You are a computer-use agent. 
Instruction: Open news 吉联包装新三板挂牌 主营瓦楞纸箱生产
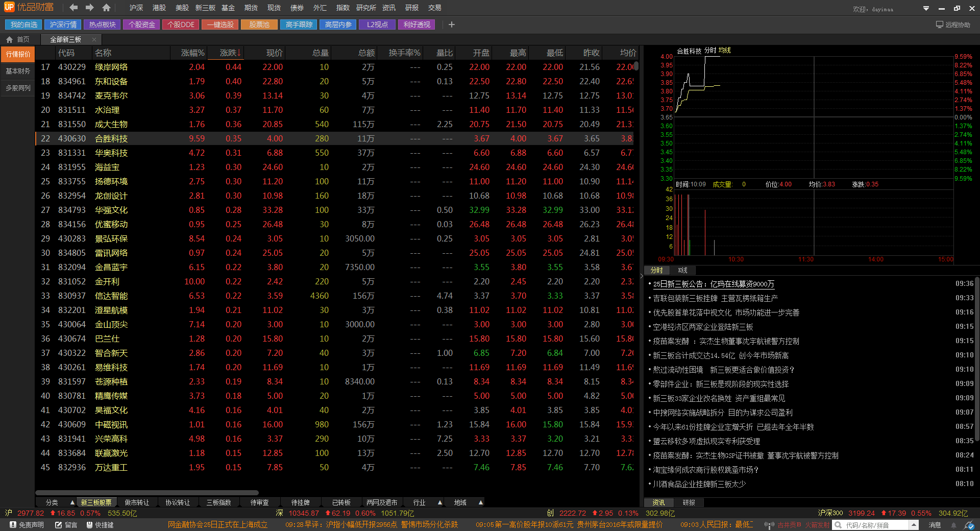coord(716,298)
